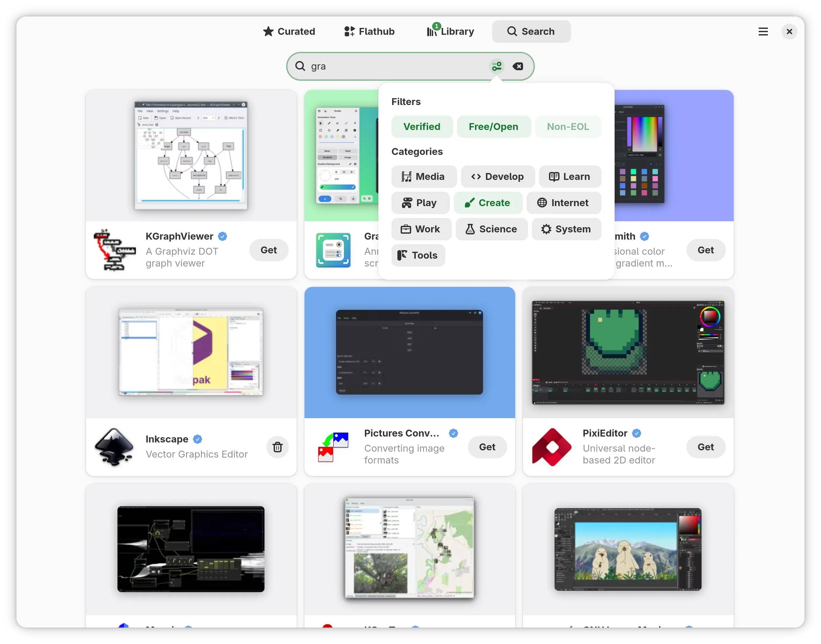Open the PixiEditor screenshot thumbnail
Image resolution: width=821 pixels, height=644 pixels.
tap(628, 352)
